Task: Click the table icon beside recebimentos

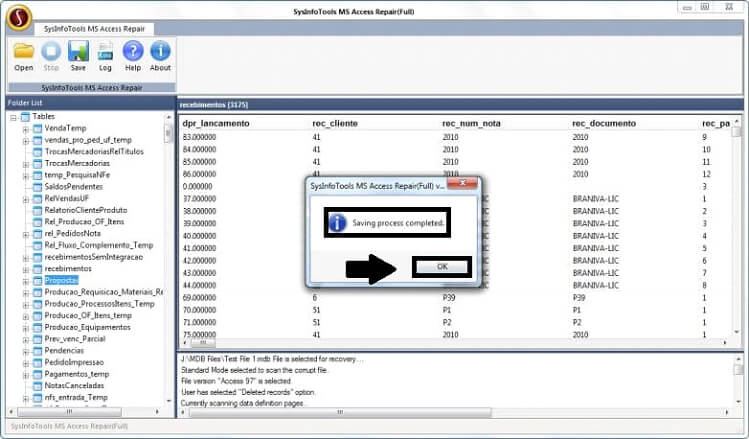Action: (x=37, y=269)
